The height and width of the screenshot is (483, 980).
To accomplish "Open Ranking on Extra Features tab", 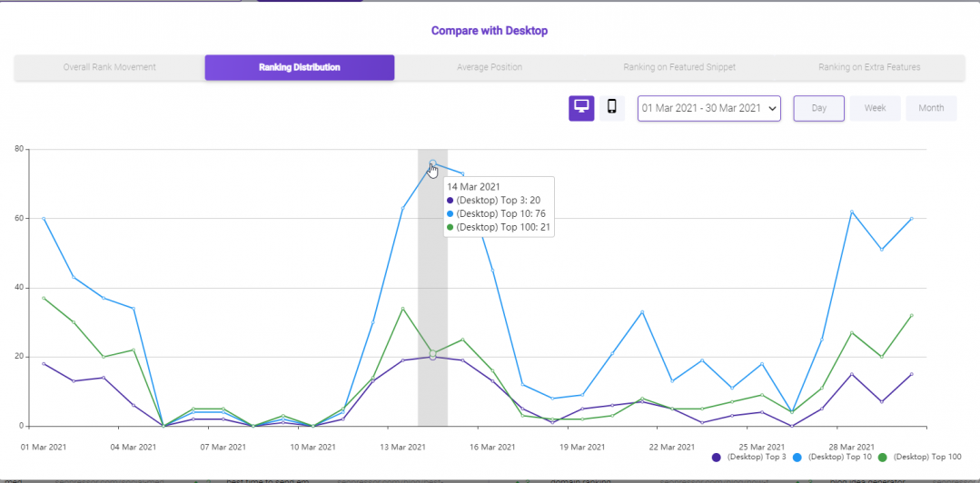I will [x=869, y=67].
